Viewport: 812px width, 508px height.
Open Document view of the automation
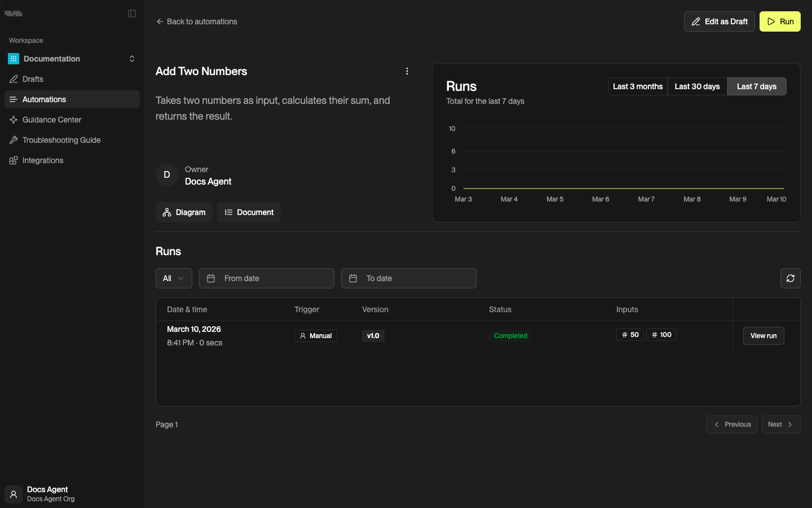coord(249,212)
